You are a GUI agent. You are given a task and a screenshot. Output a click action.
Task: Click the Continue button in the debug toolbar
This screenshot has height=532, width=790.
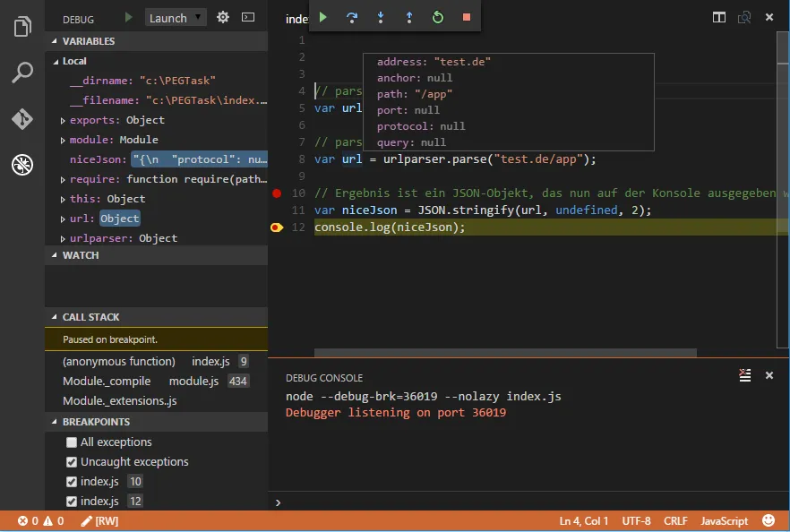tap(322, 16)
